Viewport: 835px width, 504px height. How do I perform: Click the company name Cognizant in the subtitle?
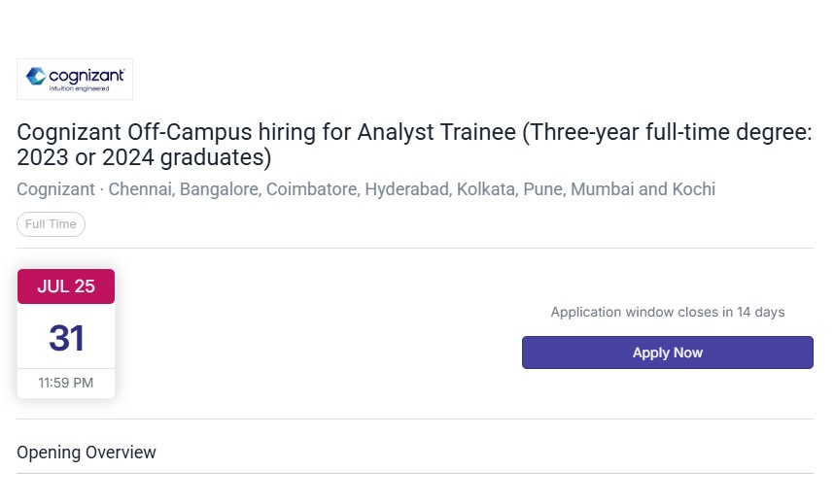(57, 189)
